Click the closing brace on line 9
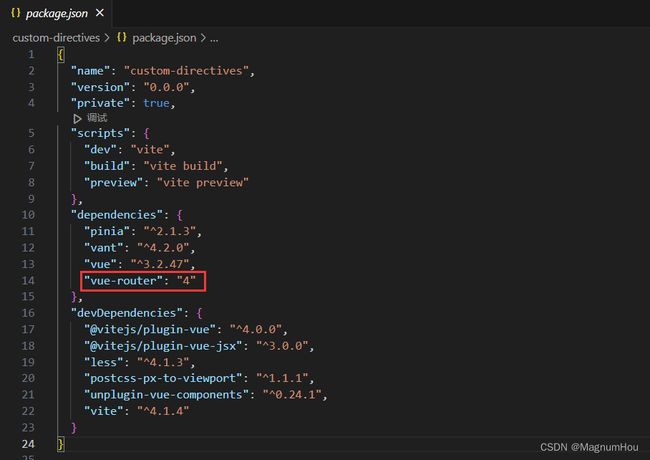Image resolution: width=650 pixels, height=460 pixels. coord(74,199)
